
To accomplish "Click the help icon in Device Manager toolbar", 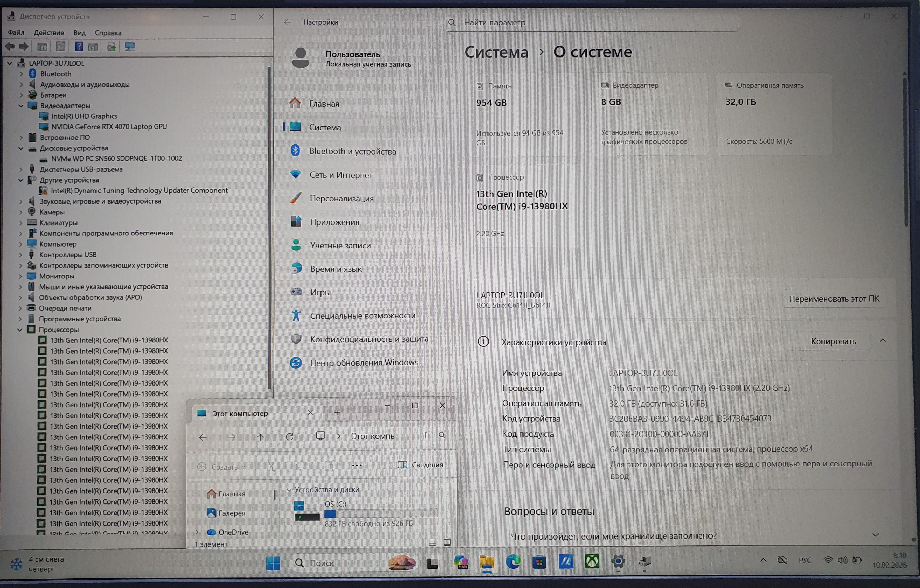I will tap(79, 47).
